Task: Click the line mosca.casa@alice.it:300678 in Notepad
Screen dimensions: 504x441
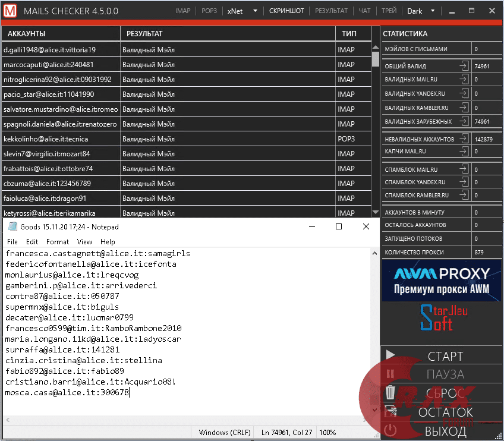Action: coord(67,392)
